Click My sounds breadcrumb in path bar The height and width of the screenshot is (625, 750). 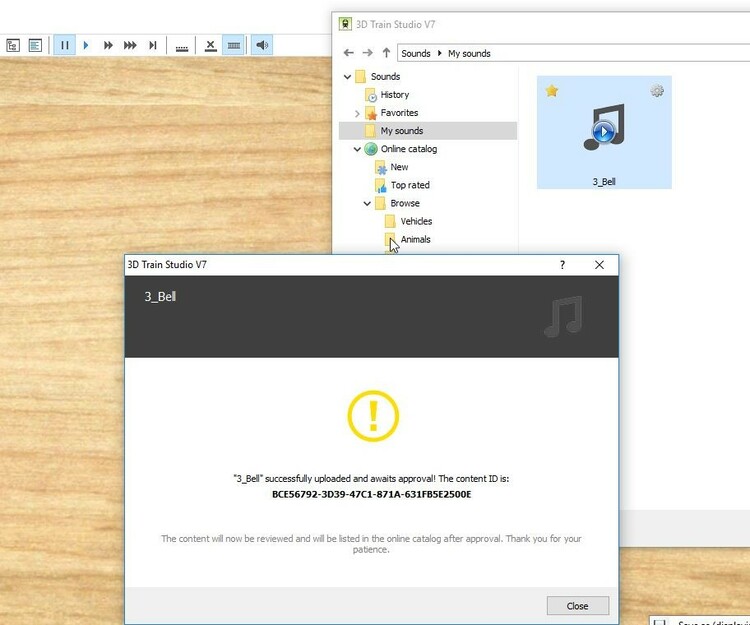(x=469, y=54)
